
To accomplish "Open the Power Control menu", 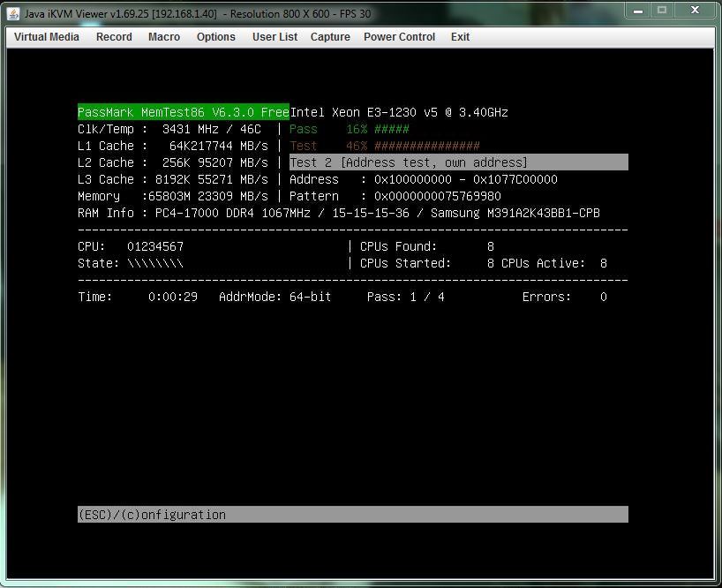I will tap(399, 37).
